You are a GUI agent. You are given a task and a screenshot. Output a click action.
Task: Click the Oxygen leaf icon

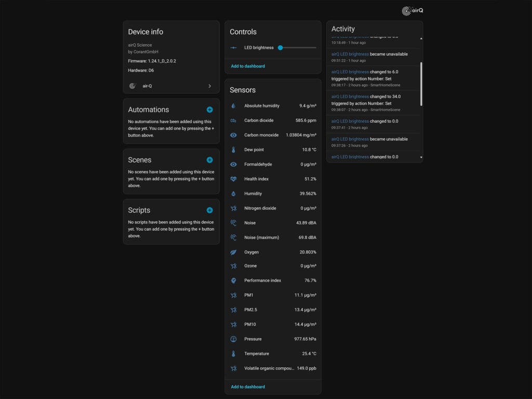click(233, 252)
